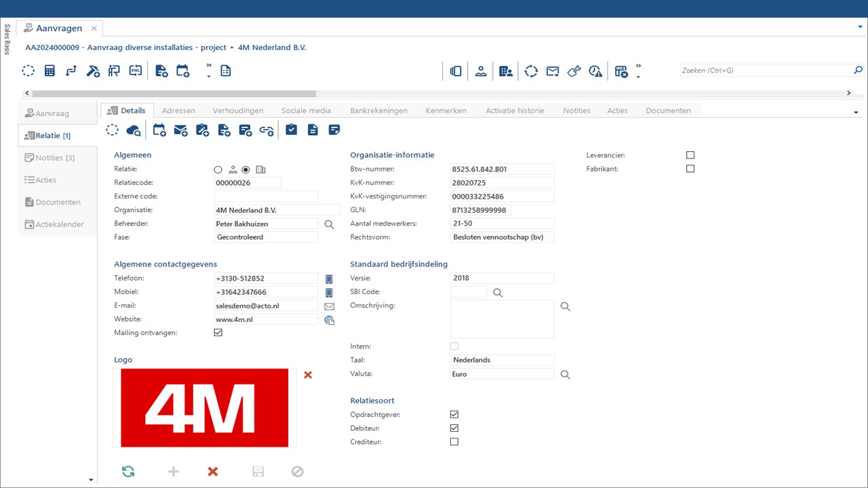Open the Bankrekeningen tab

378,110
